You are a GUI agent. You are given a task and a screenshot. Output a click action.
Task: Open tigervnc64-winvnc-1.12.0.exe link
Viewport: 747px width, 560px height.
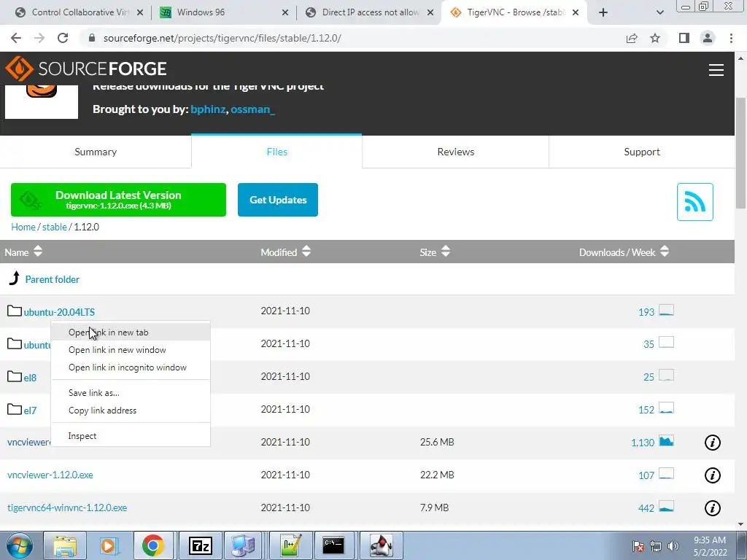[67, 507]
